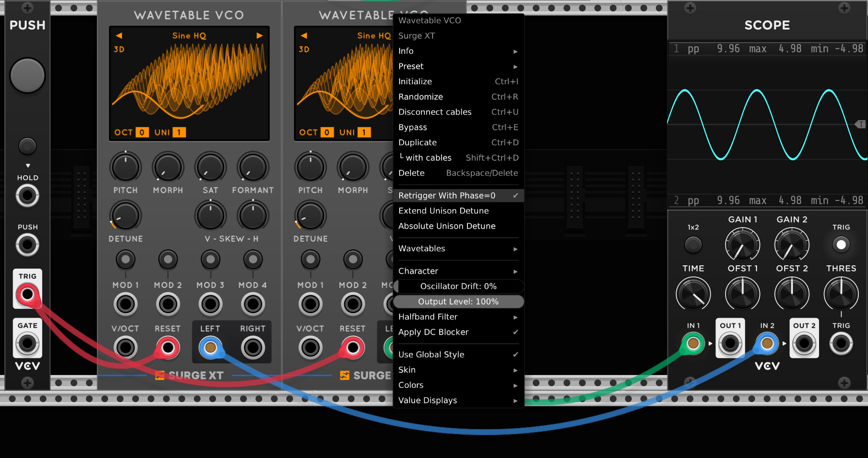
Task: Click the PITCH knob on first VCO
Action: point(125,167)
